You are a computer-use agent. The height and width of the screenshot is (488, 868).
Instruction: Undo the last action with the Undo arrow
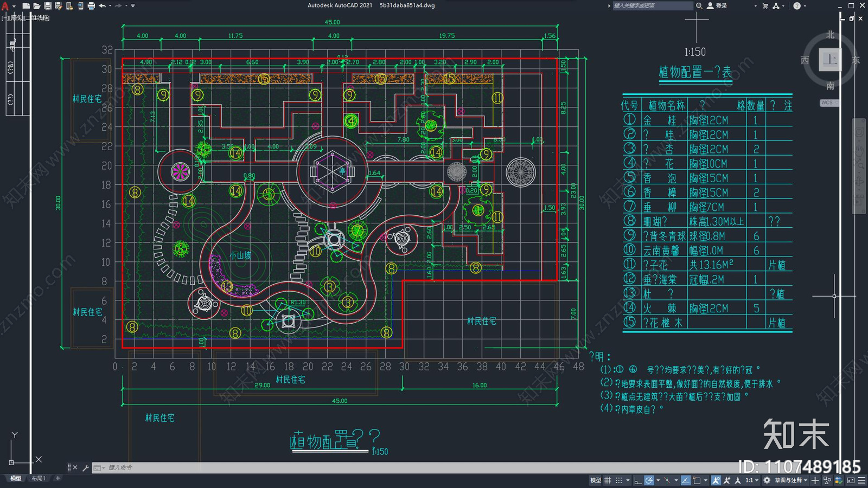click(102, 6)
